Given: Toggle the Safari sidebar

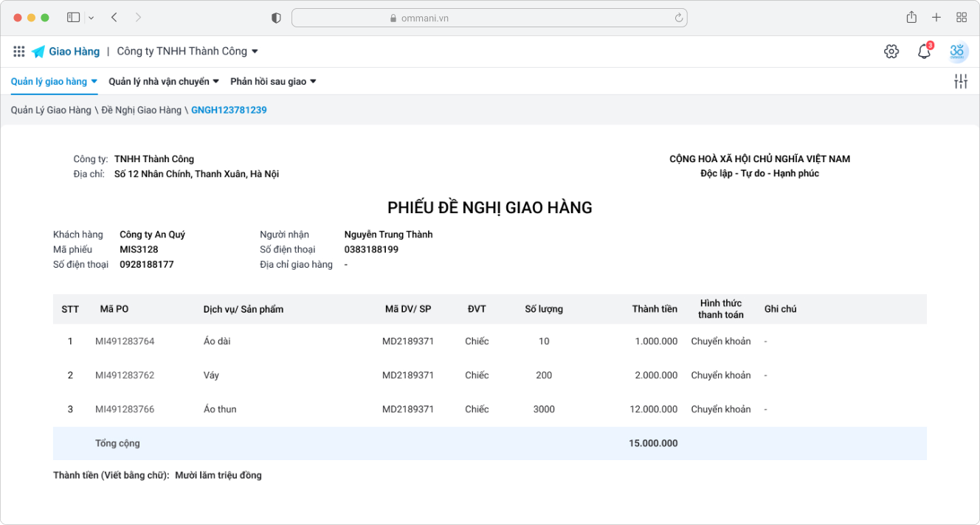Looking at the screenshot, I should point(73,18).
